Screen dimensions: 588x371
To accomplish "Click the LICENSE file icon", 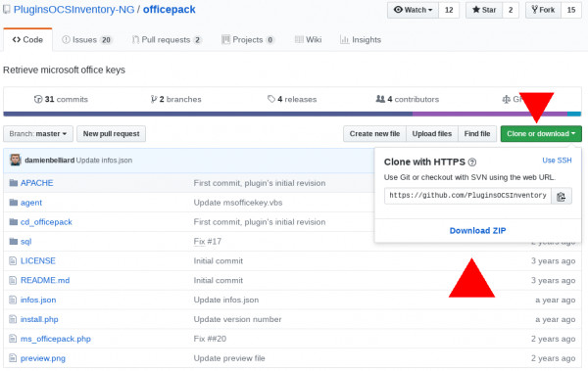I will [13, 260].
